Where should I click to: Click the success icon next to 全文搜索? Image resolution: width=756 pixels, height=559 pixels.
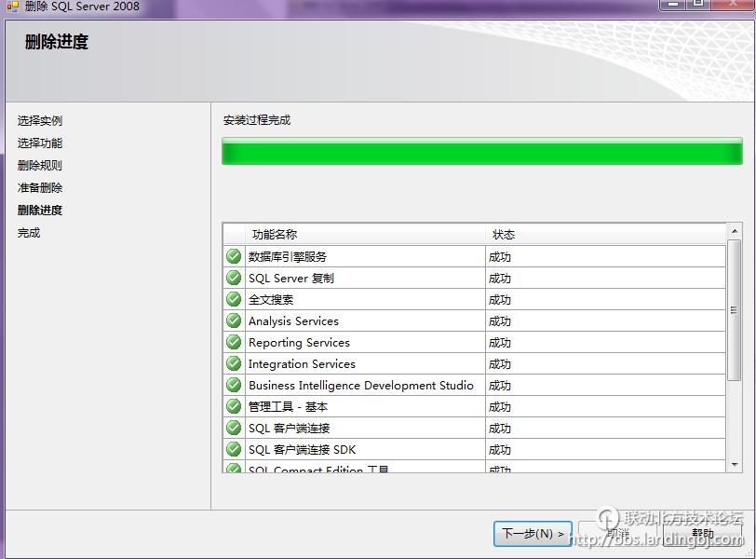(234, 299)
